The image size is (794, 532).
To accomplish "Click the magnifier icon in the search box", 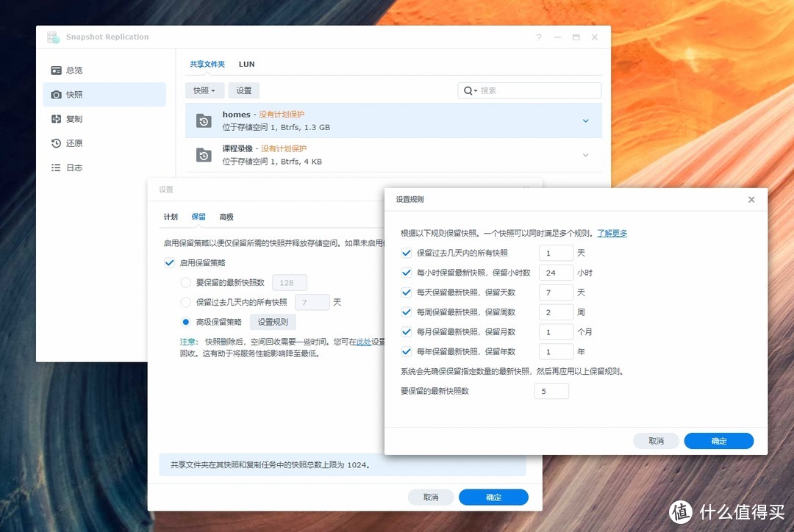I will [469, 90].
